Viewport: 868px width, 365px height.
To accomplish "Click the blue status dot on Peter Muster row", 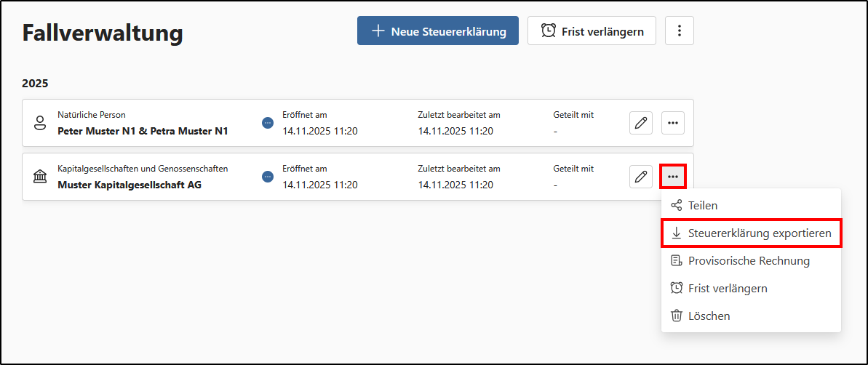I will 268,123.
